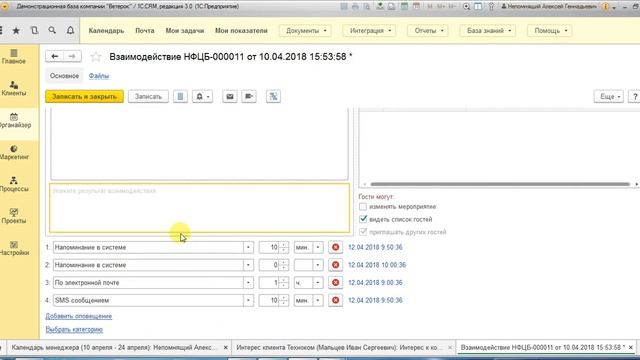Viewport: 640px width, 360px height.
Task: Open Календарь in the top menu
Action: coord(106,31)
